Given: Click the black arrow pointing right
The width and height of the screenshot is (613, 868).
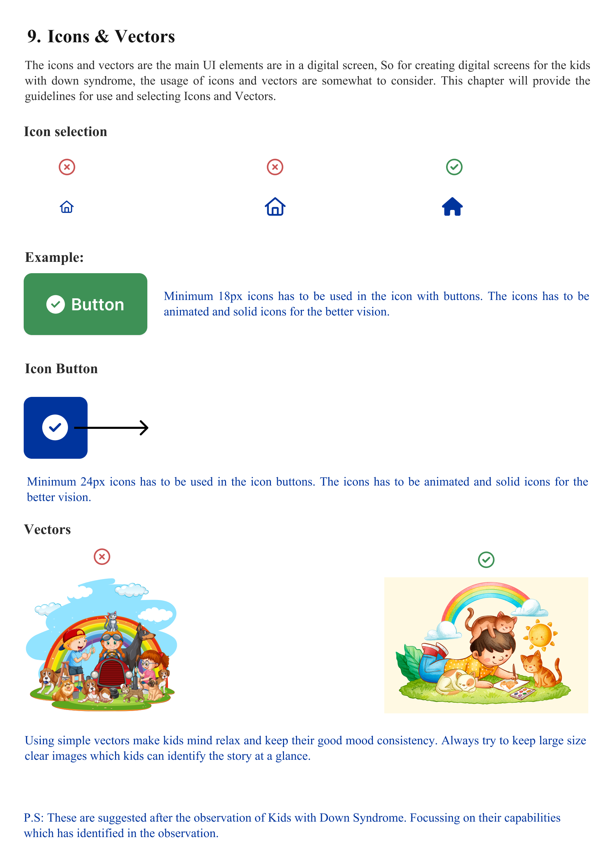Looking at the screenshot, I should point(112,427).
